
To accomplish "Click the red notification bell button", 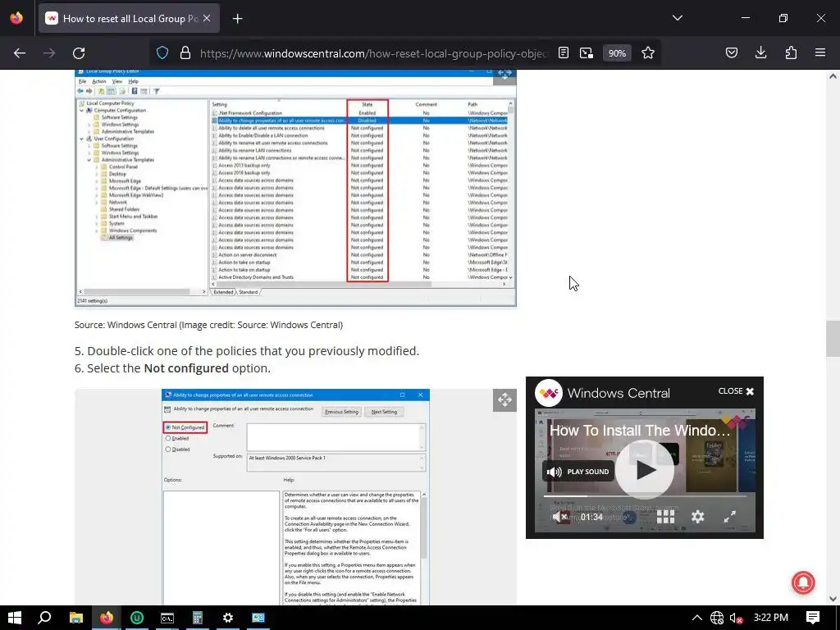I will [x=803, y=583].
